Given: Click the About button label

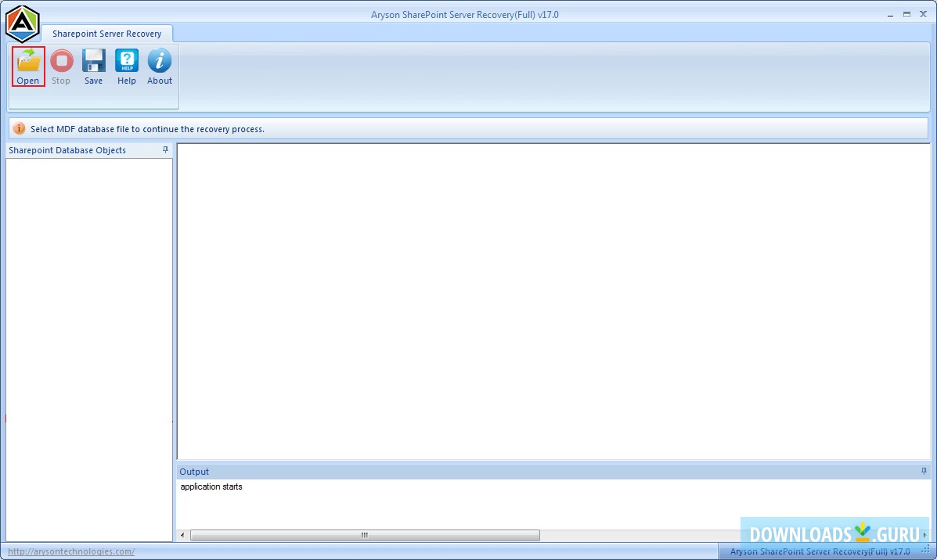Looking at the screenshot, I should click(x=159, y=80).
